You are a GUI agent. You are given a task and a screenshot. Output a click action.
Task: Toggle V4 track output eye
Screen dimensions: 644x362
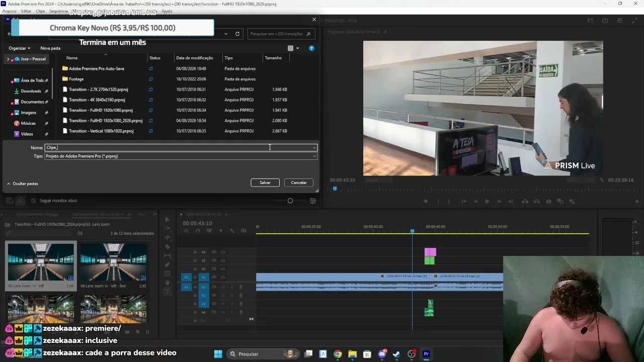tap(223, 252)
